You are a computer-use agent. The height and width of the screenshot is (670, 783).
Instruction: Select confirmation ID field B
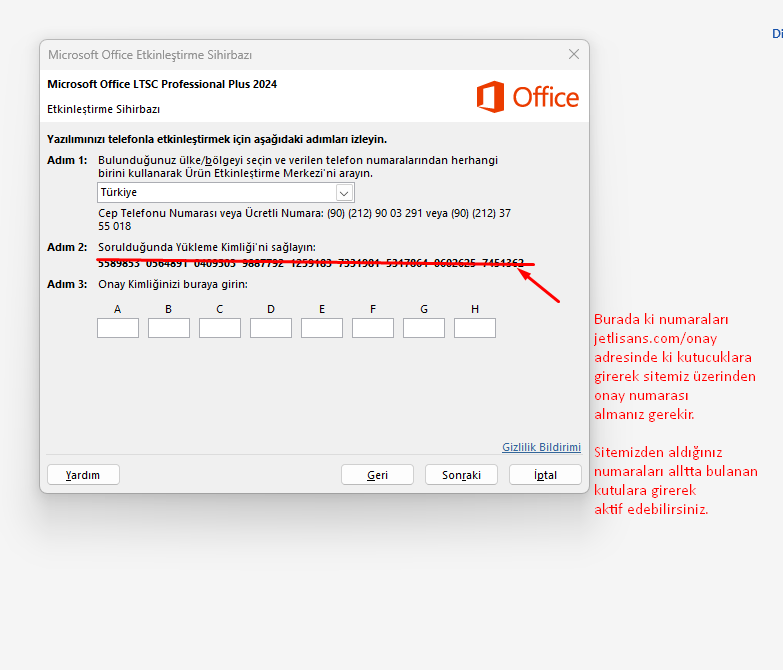point(169,328)
